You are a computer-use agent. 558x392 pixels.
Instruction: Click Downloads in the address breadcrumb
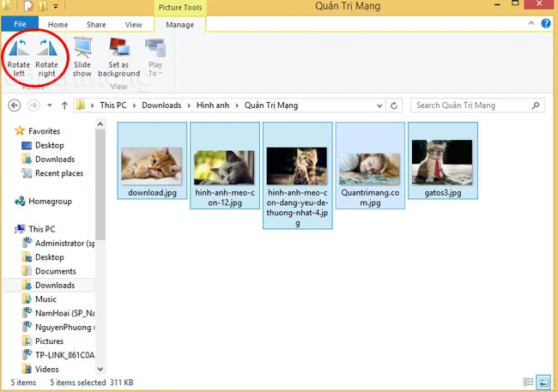tap(161, 106)
